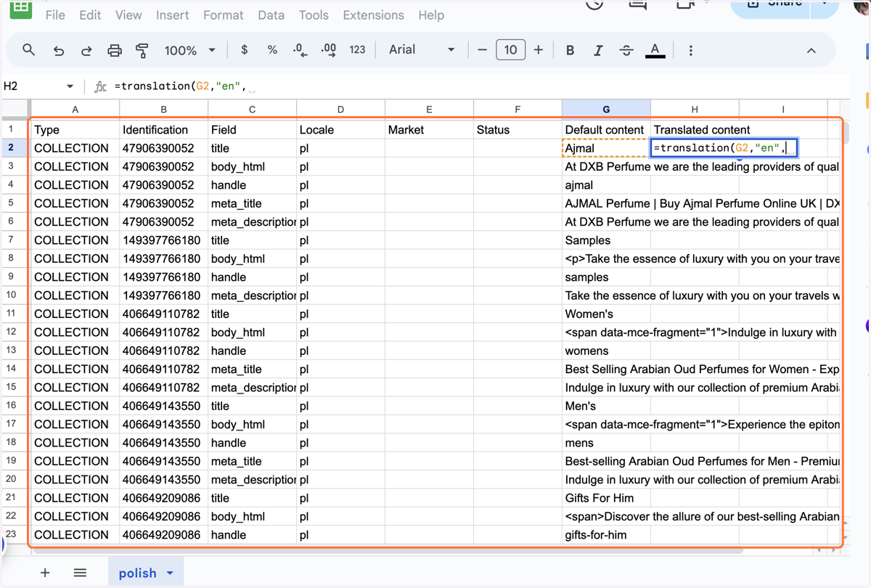Collapse the toolbar with the up chevron
The height and width of the screenshot is (588, 871).
811,50
